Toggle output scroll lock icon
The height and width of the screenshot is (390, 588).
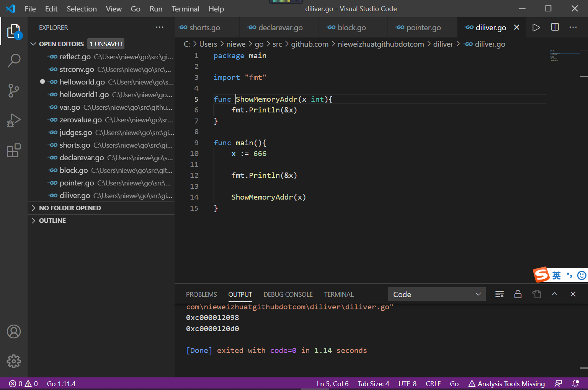click(518, 294)
